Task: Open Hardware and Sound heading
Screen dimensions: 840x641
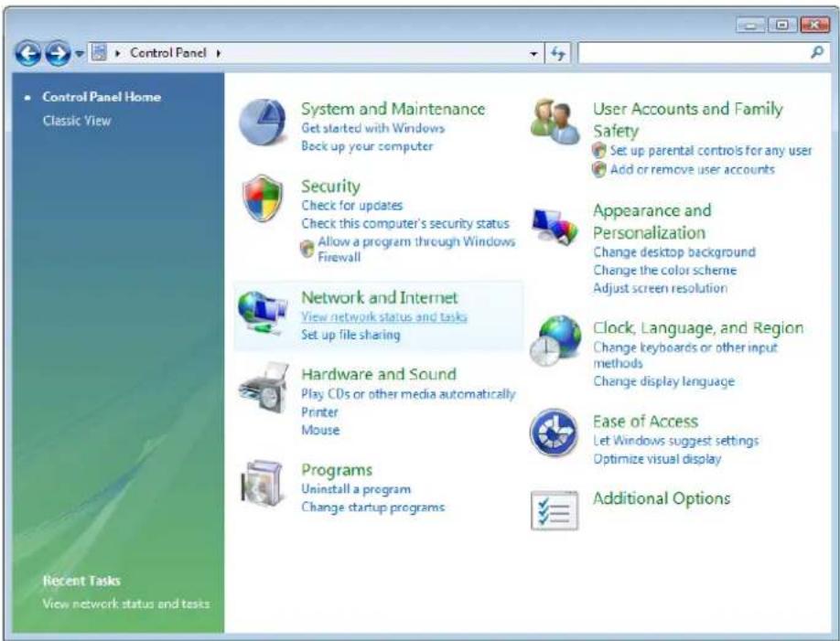Action: coord(379,374)
